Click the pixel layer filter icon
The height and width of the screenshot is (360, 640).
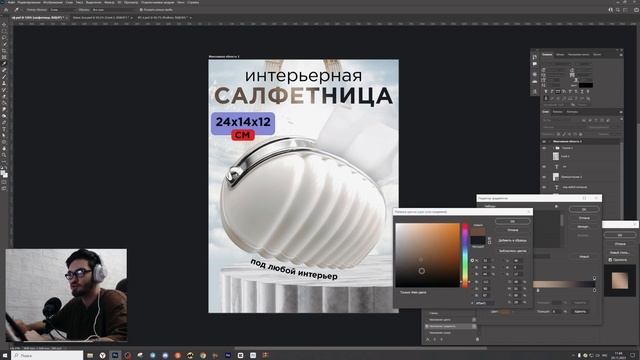[584, 120]
